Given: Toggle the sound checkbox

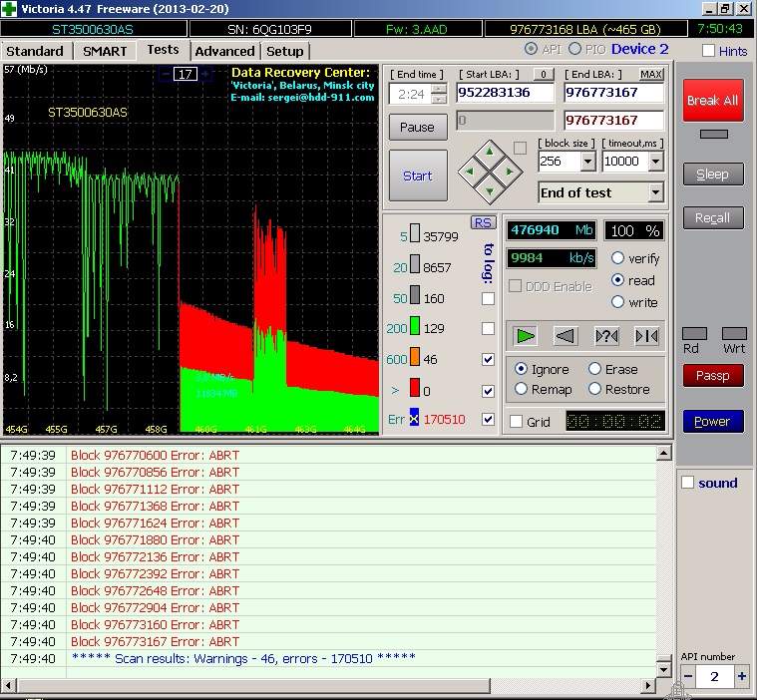Looking at the screenshot, I should click(x=687, y=483).
